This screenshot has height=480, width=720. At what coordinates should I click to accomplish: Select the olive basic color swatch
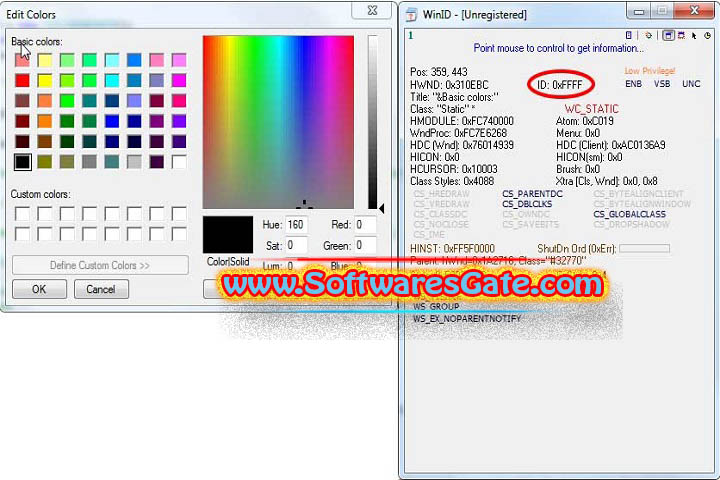click(x=45, y=162)
